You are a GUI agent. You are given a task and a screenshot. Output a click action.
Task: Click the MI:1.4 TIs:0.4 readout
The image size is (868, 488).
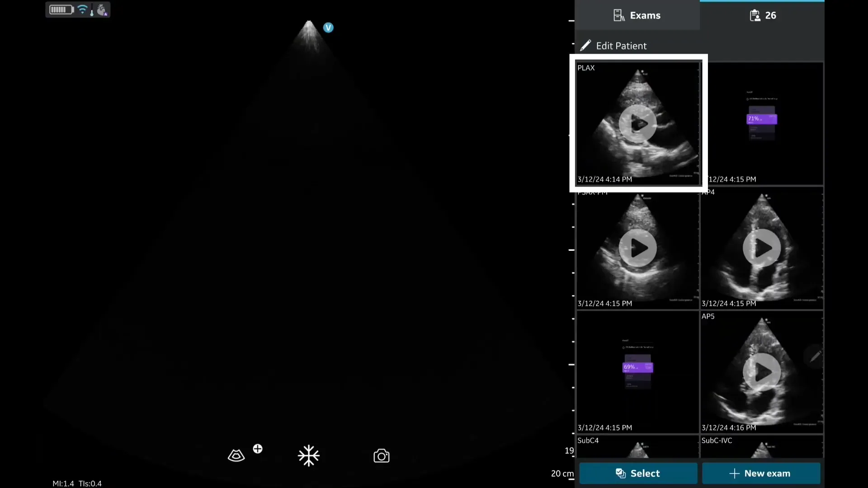point(77,483)
